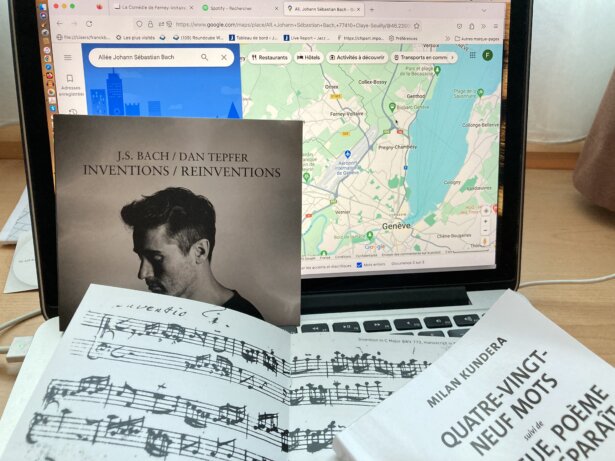Click the Plage de la Savonnière green pin
This screenshot has height=461, width=615.
[x=480, y=93]
